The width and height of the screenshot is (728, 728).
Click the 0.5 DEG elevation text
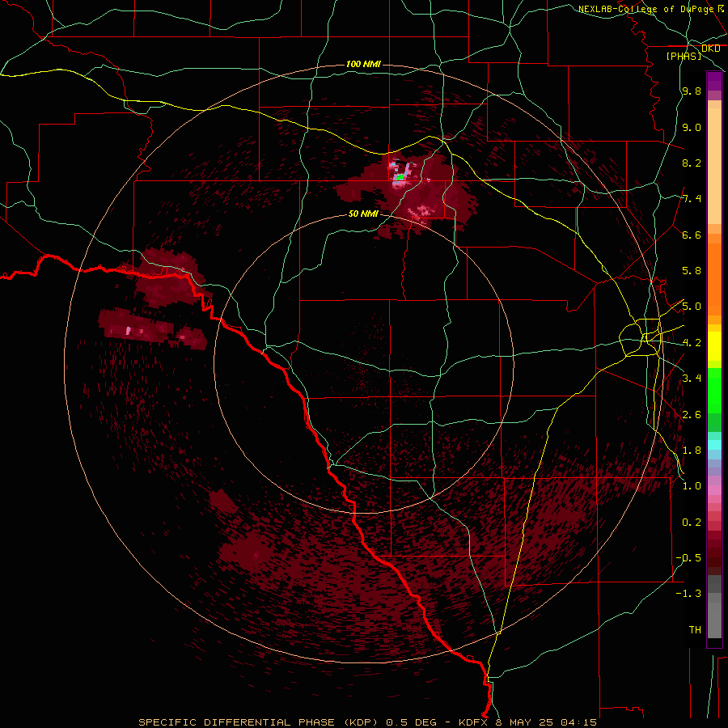coord(412,722)
